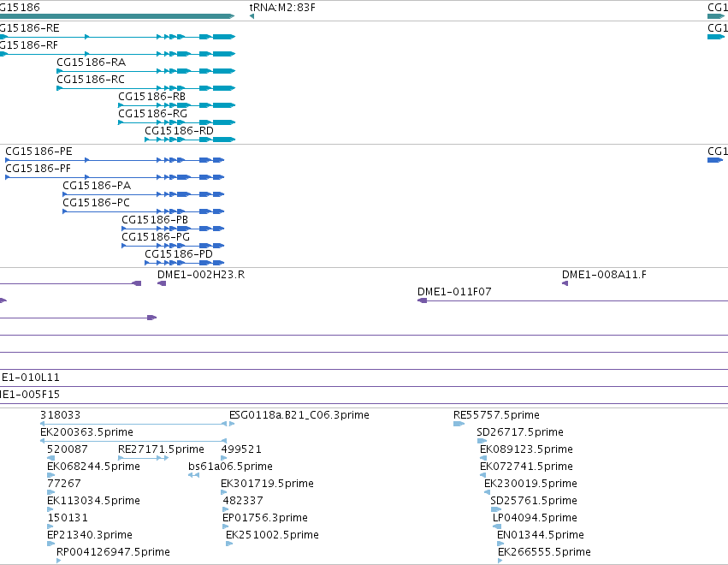The height and width of the screenshot is (565, 728).
Task: Click the EK251002.5prime EST arrow glyph
Action: pyautogui.click(x=229, y=544)
